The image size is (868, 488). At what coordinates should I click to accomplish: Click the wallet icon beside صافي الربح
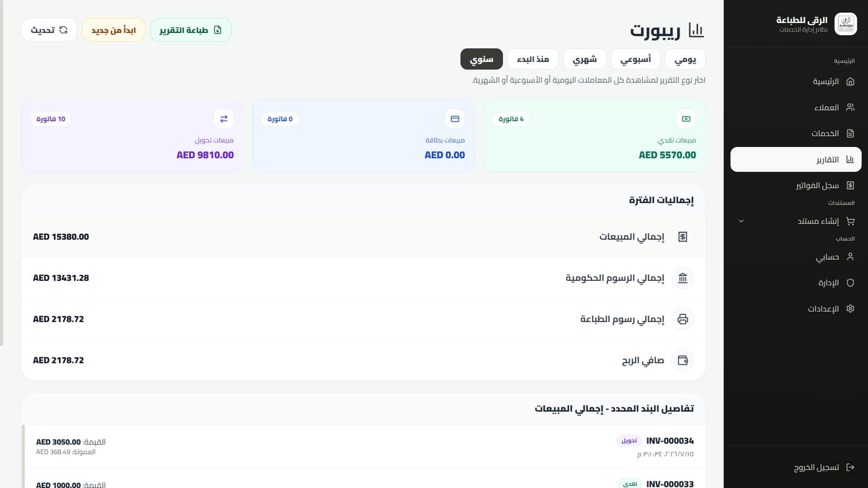pyautogui.click(x=683, y=360)
